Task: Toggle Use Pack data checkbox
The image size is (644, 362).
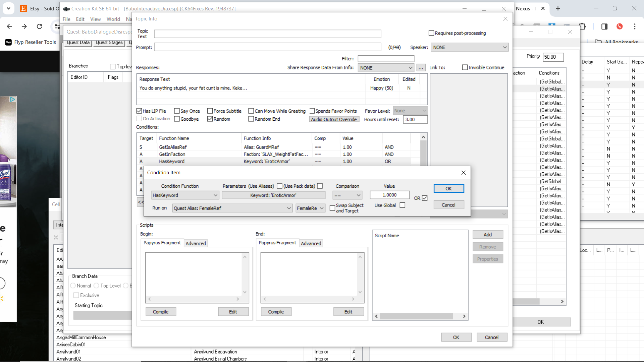Action: tap(320, 186)
